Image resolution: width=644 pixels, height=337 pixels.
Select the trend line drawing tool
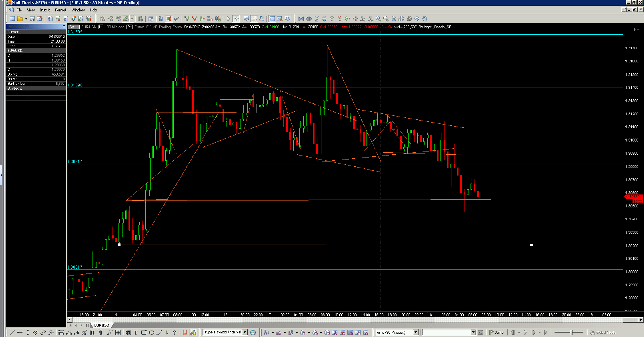(x=12, y=332)
